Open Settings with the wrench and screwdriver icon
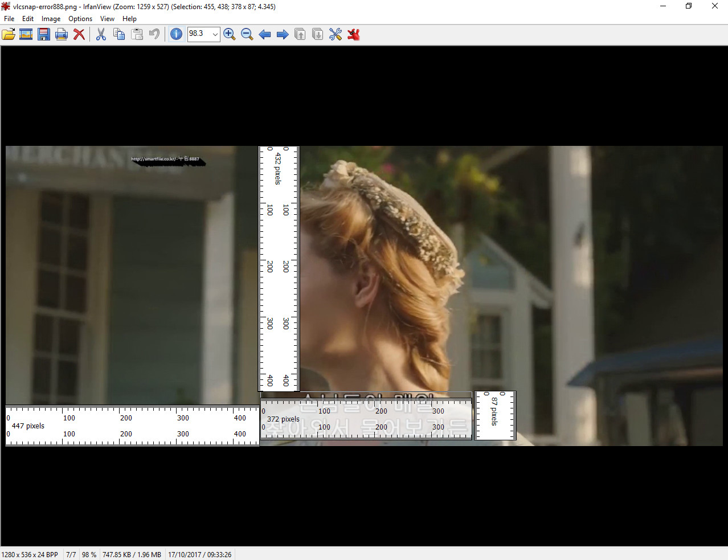Image resolution: width=728 pixels, height=560 pixels. point(336,34)
